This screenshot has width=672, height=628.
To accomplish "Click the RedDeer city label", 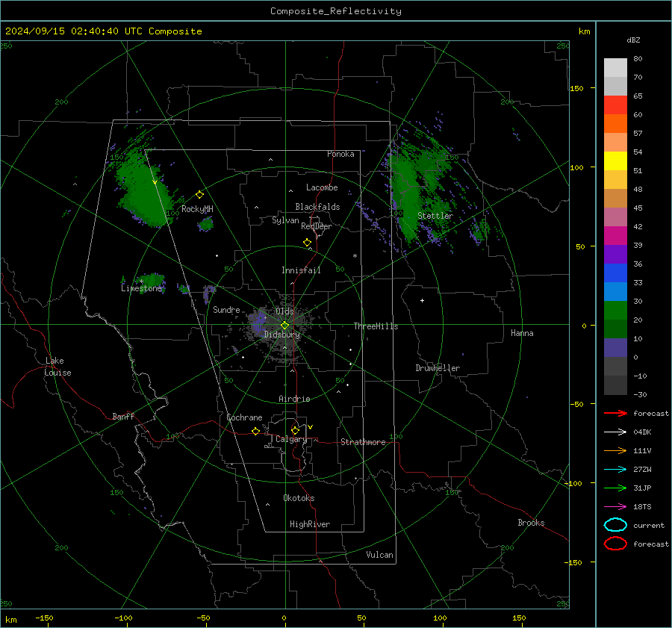I will 317,226.
